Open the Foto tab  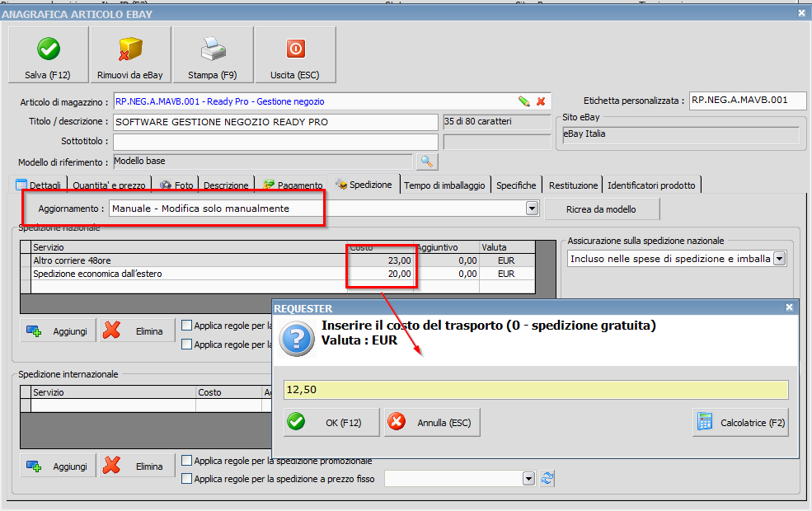tap(176, 185)
